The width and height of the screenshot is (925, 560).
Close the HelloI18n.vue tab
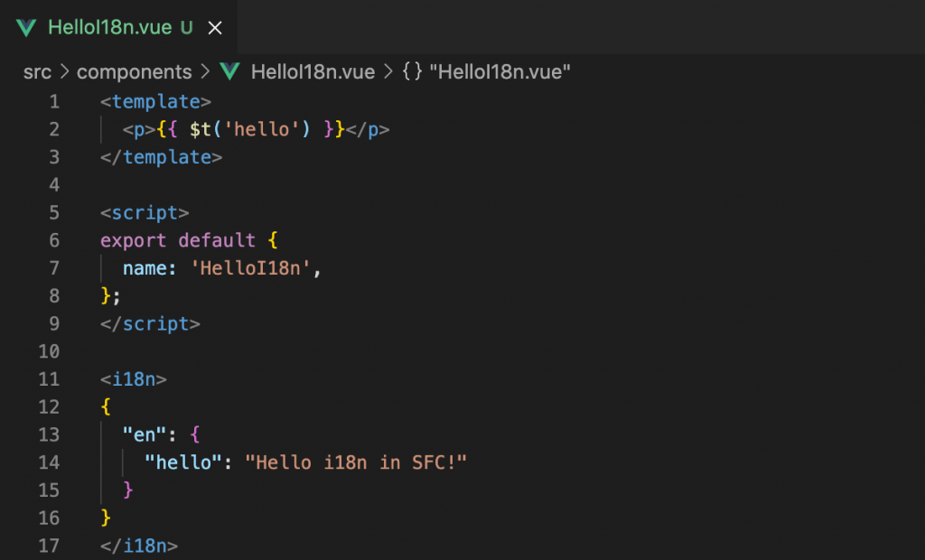coord(215,28)
